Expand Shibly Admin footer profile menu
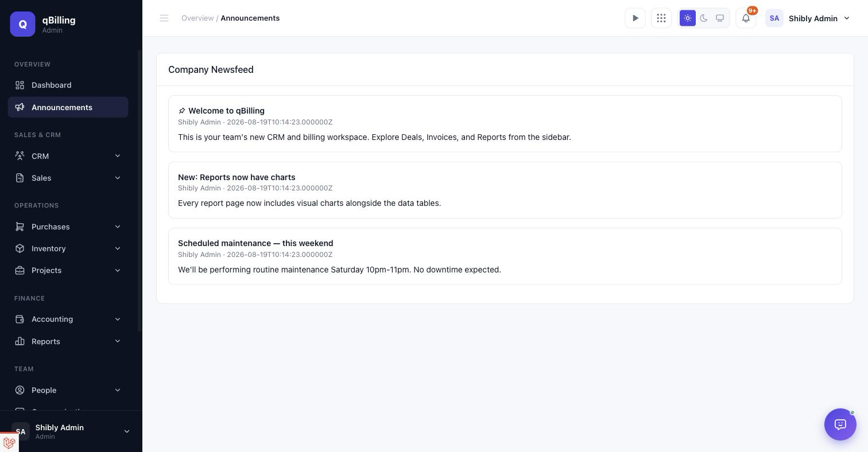Viewport: 868px width, 452px height. click(x=71, y=431)
